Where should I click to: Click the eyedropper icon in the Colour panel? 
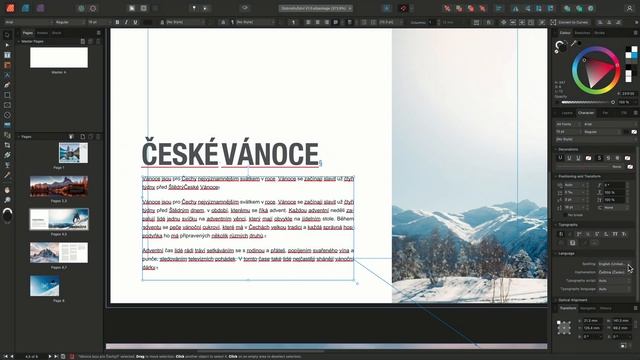[x=574, y=43]
